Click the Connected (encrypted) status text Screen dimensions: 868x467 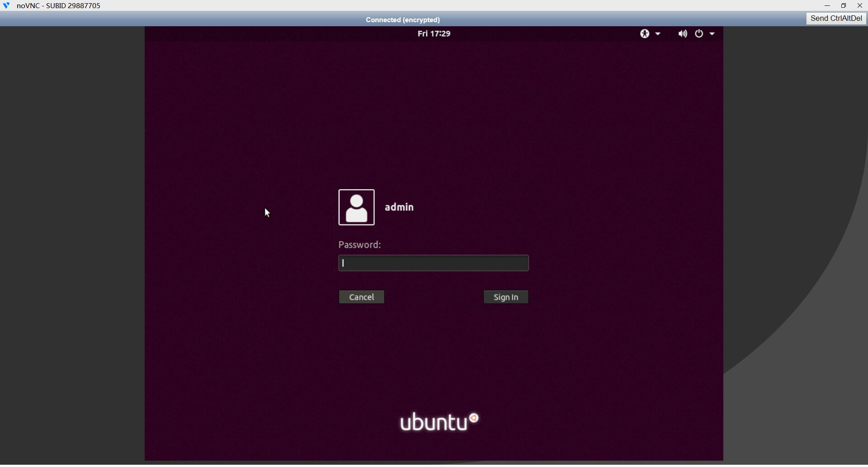point(403,20)
